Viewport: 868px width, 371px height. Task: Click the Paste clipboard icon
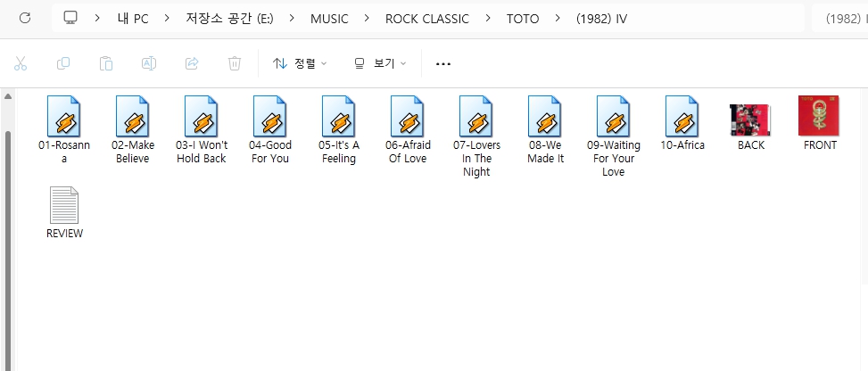pos(106,63)
